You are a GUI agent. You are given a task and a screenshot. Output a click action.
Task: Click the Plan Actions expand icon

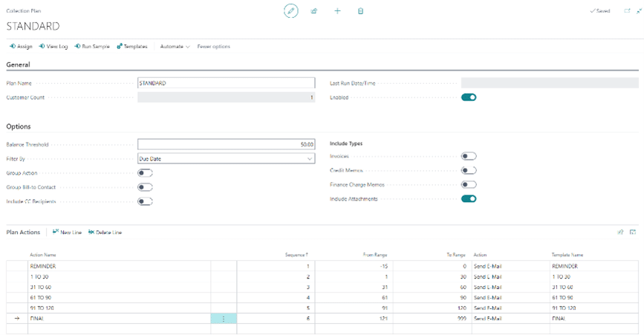[x=633, y=232]
